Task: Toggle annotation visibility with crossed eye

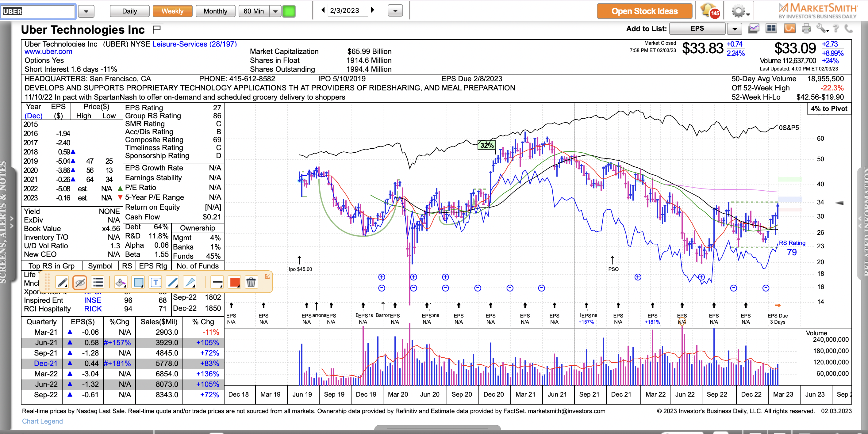Action: pos(80,282)
